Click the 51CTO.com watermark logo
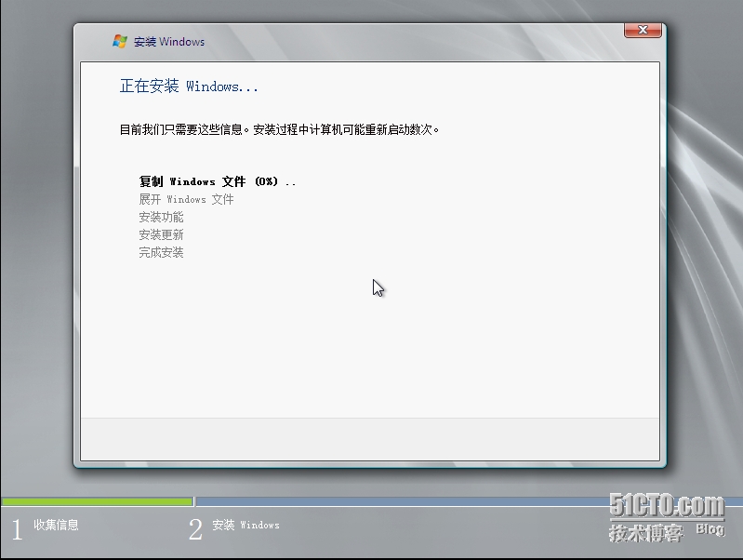 (x=666, y=506)
